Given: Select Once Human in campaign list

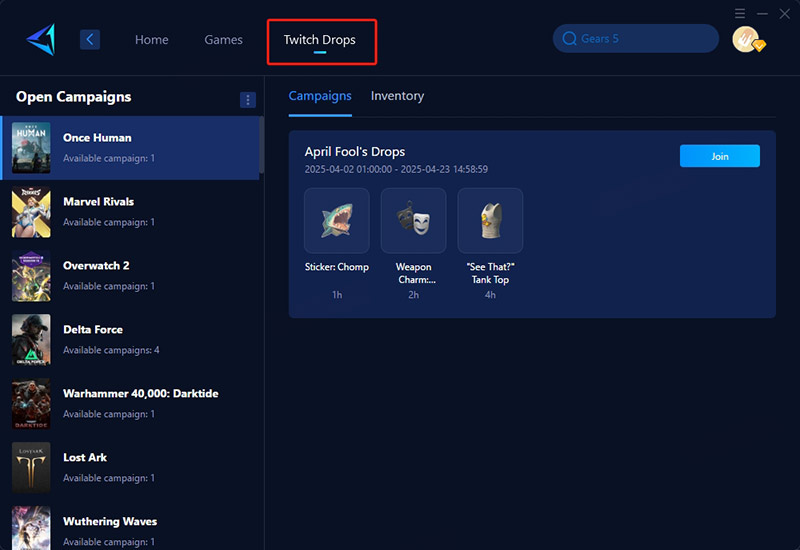Looking at the screenshot, I should pyautogui.click(x=130, y=148).
